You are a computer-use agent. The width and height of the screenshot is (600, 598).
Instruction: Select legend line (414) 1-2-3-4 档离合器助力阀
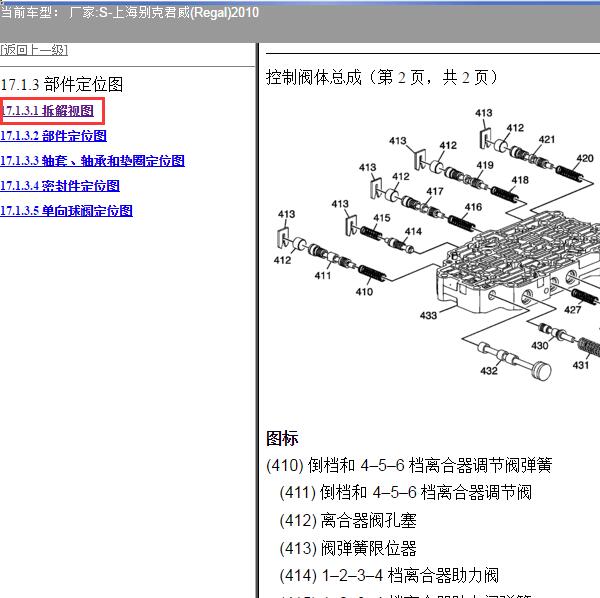[389, 575]
